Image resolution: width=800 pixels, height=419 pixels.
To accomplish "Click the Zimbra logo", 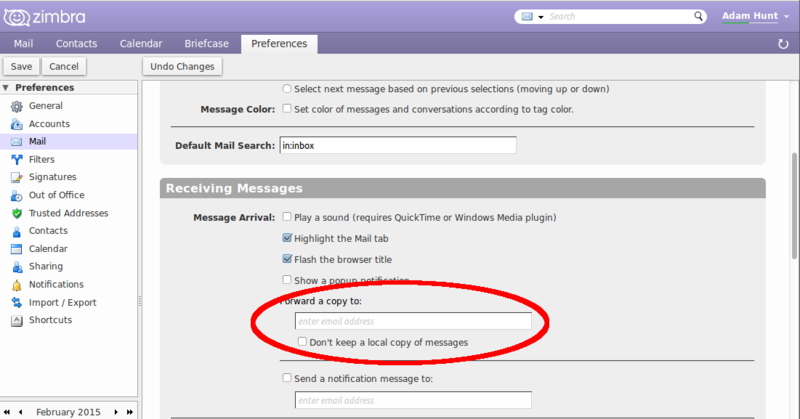I will pyautogui.click(x=44, y=17).
